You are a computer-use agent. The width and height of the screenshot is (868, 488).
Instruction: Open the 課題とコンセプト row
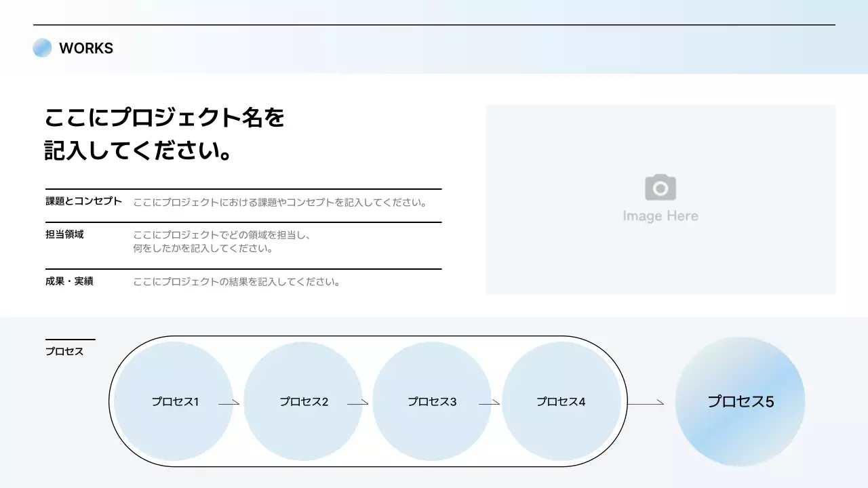pyautogui.click(x=83, y=201)
